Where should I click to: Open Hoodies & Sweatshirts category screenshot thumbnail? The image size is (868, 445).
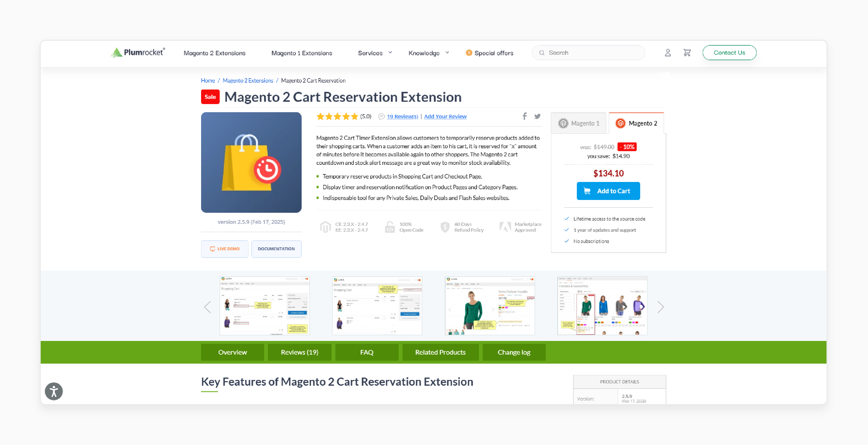pyautogui.click(x=602, y=306)
